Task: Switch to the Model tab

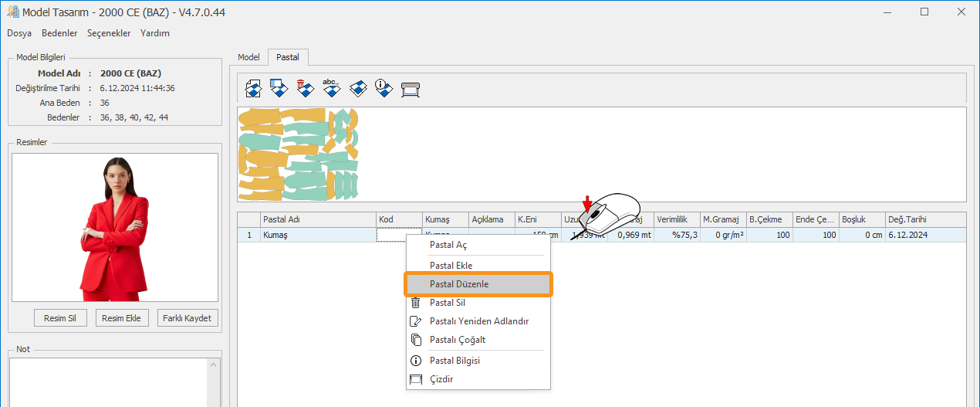Action: [x=248, y=57]
